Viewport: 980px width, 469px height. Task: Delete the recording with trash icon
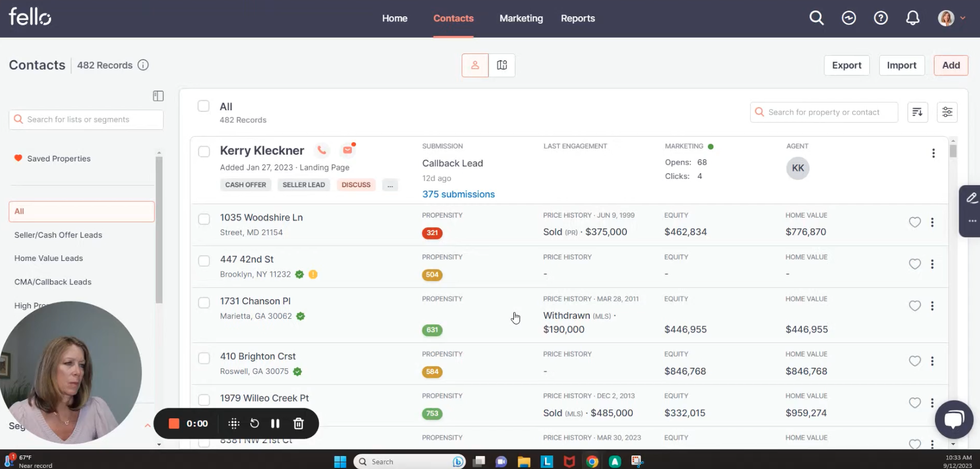(x=299, y=423)
